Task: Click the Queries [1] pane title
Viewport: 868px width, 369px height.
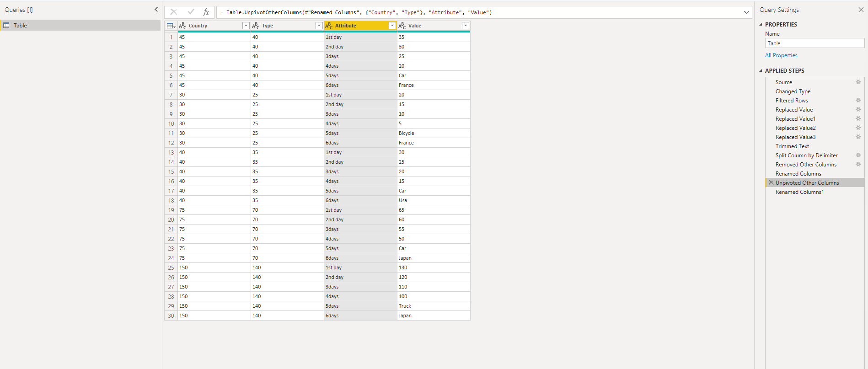Action: (19, 10)
